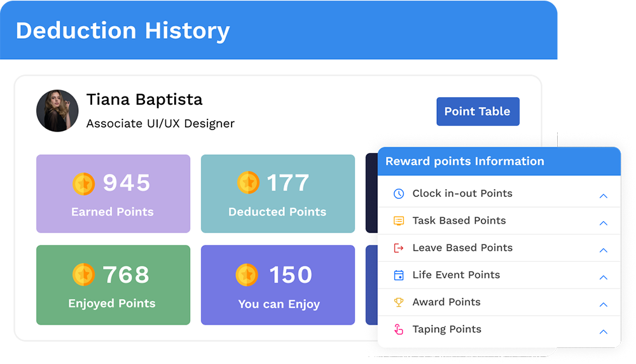Click the coin icon next to 945
Screen dimensions: 636x364
click(83, 184)
